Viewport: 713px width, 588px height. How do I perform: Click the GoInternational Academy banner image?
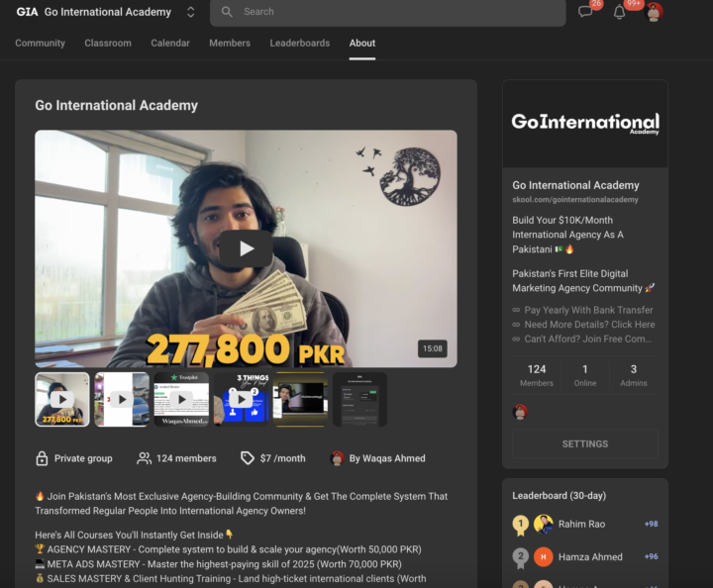[585, 124]
